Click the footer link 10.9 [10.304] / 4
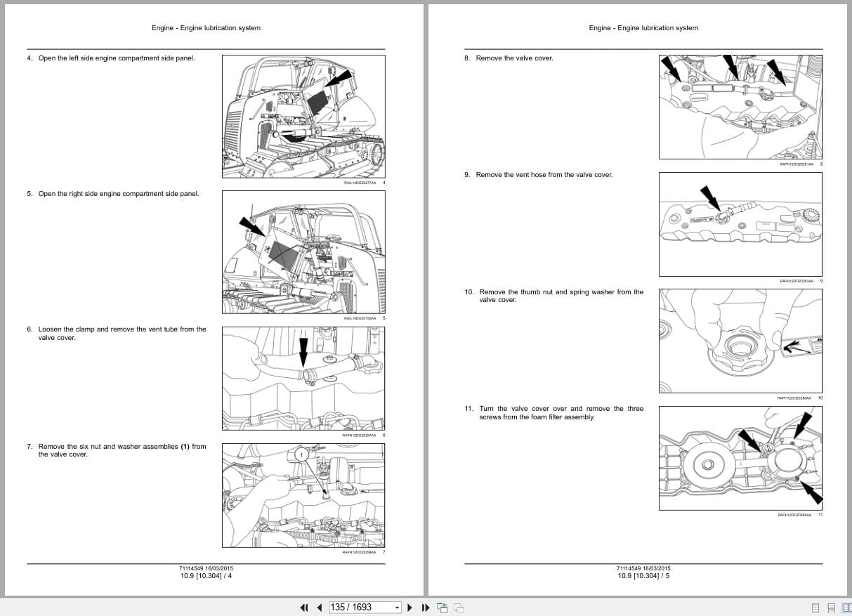The image size is (852, 616). pos(205,575)
